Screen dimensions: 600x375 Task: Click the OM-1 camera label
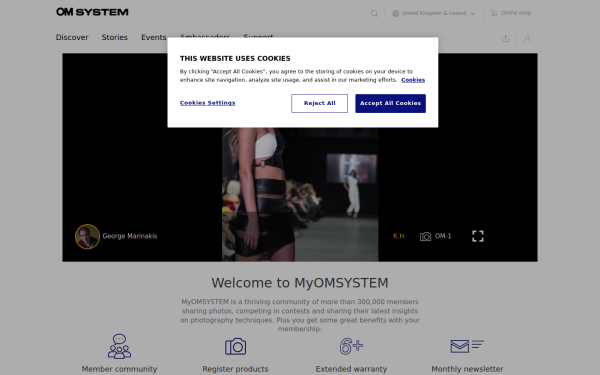pos(443,236)
